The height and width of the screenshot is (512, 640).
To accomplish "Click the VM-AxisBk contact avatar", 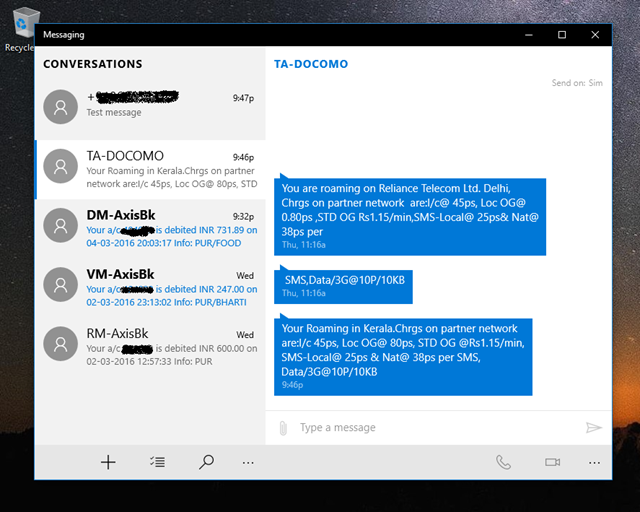I will tap(60, 285).
